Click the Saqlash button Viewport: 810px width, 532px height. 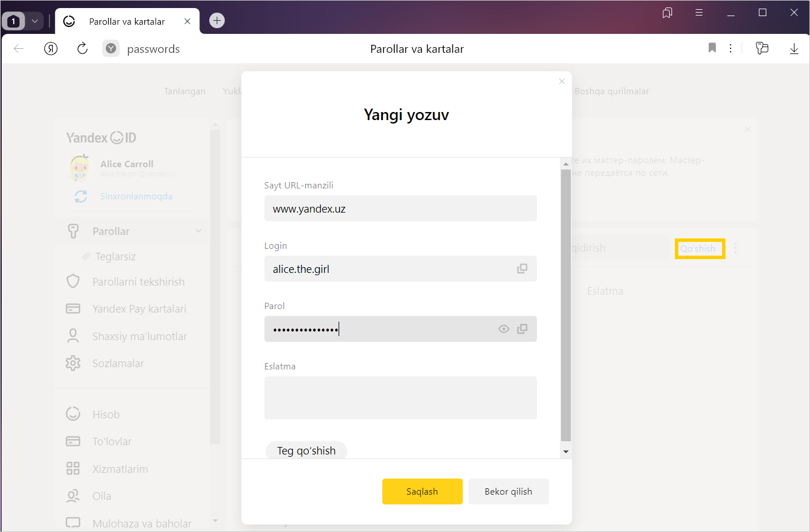tap(422, 491)
